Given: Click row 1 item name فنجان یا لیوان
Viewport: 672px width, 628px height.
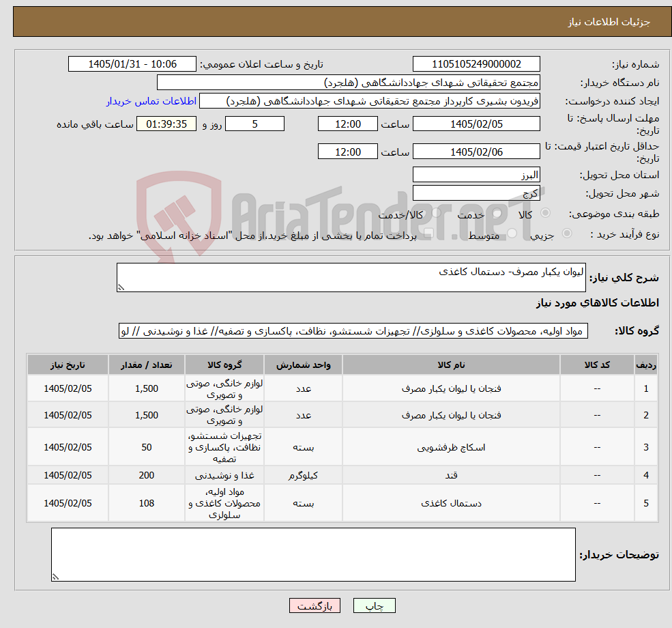Looking at the screenshot, I should click(x=451, y=388).
